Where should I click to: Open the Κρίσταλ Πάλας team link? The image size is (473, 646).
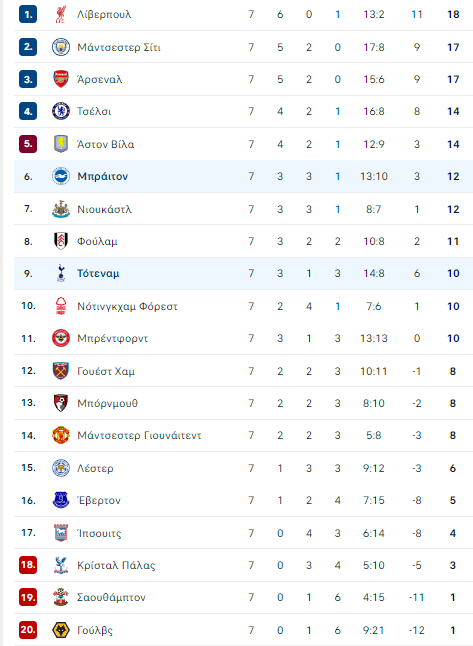click(x=116, y=565)
